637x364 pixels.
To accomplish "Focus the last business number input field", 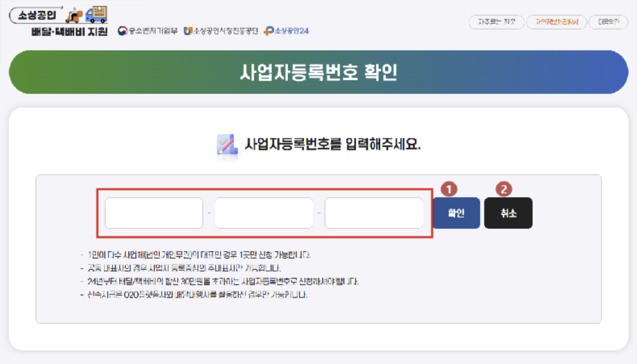I will [x=374, y=213].
